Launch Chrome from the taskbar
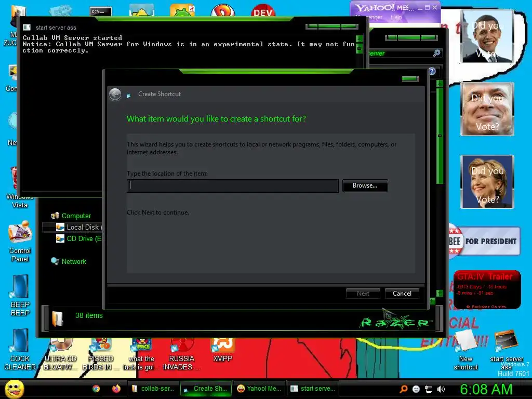Screen dimensions: 532x399 point(96,389)
